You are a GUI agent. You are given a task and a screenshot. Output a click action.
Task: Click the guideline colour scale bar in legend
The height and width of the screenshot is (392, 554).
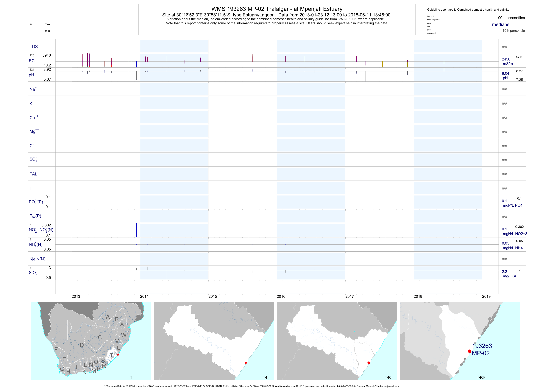(425, 25)
